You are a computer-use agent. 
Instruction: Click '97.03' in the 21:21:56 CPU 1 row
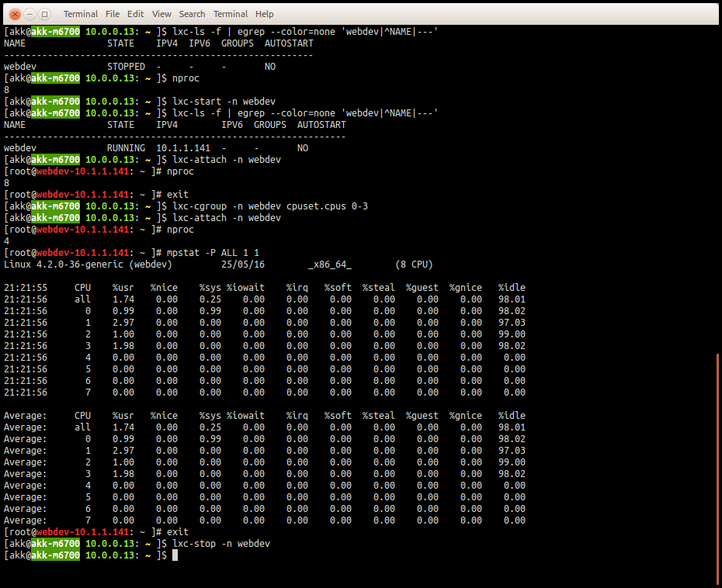[512, 323]
